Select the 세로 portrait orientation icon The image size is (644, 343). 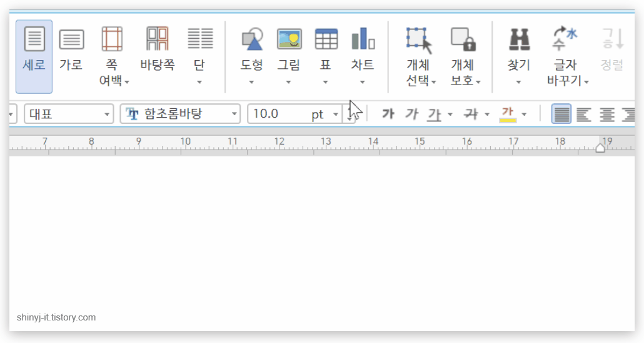pos(34,39)
